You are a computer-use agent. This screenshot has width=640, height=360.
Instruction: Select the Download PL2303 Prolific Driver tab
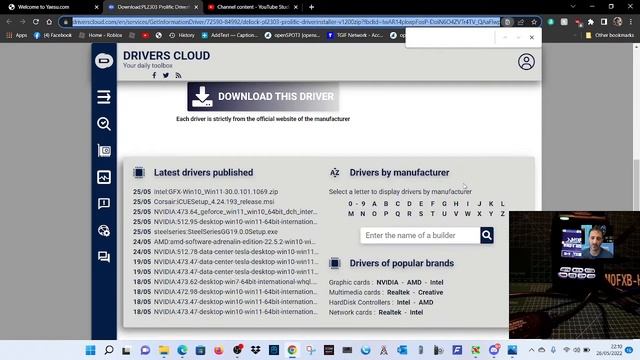pyautogui.click(x=153, y=7)
